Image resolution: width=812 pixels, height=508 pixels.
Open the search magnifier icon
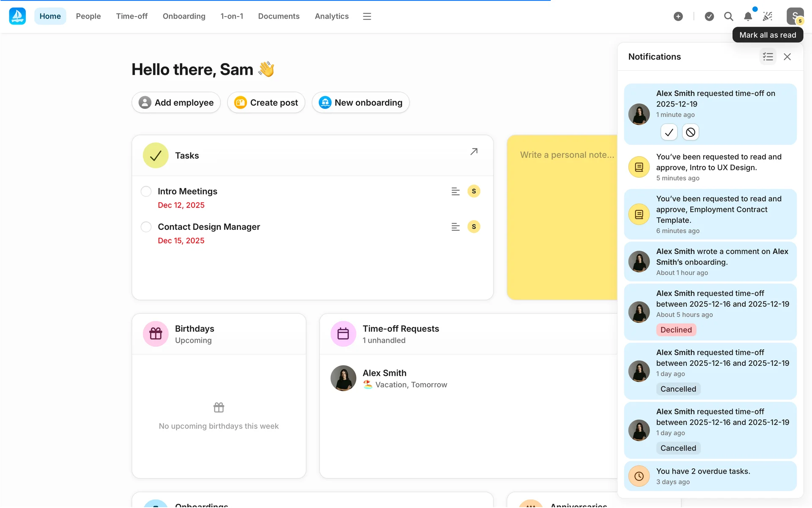(728, 17)
